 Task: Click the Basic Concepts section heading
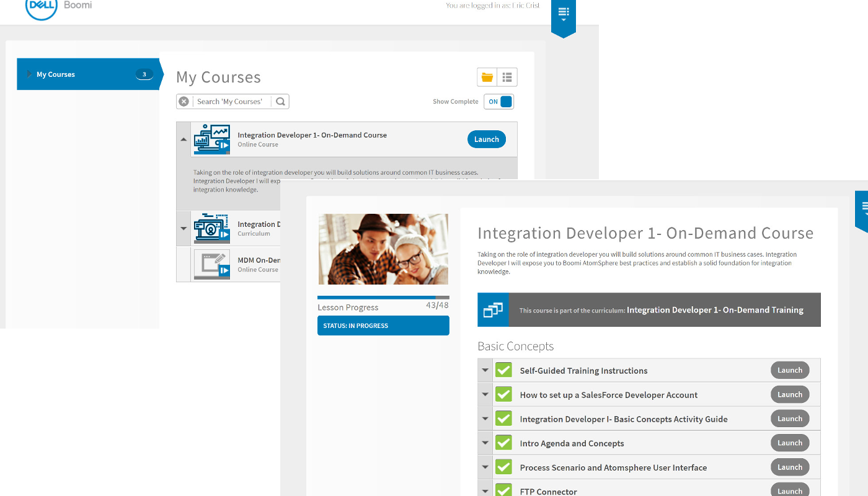point(515,347)
